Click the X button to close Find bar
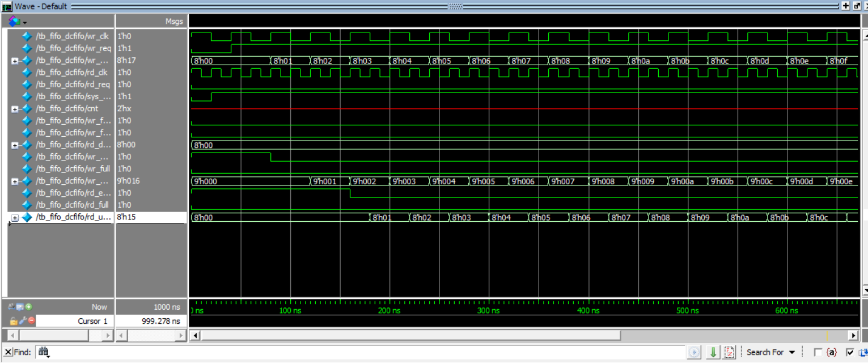Image resolution: width=868 pixels, height=363 pixels. (x=7, y=352)
